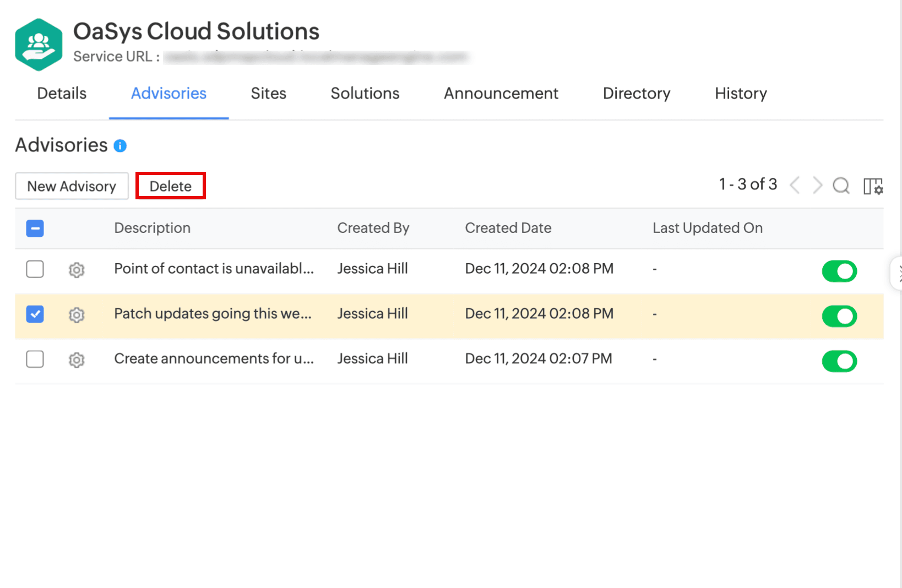The image size is (902, 588).
Task: Sort by Created Date column header
Action: (x=508, y=228)
